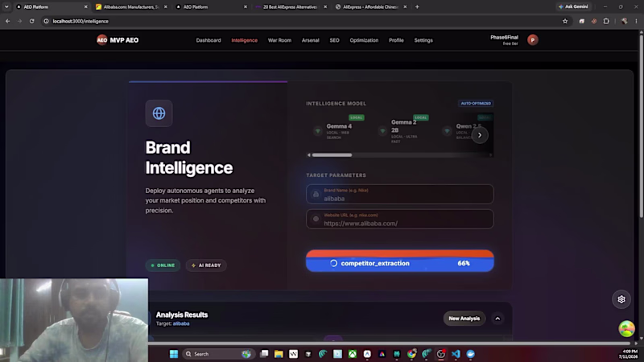This screenshot has width=644, height=362.
Task: Open the taskbar clock and date
Action: coord(630,354)
